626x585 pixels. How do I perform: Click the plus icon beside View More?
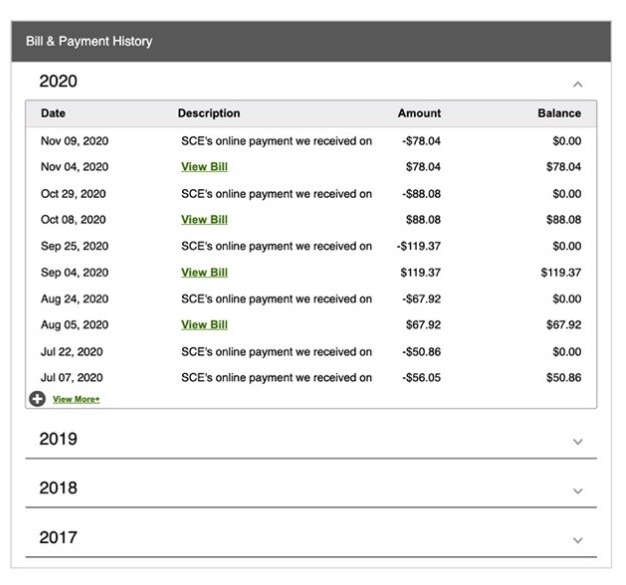[36, 399]
